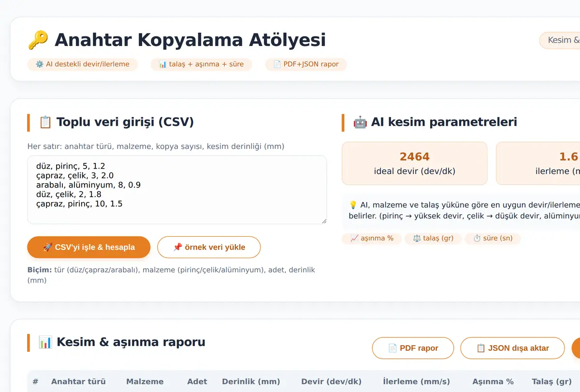Click the 'Devir (dev/dk)' column header
The width and height of the screenshot is (580, 392).
(x=332, y=381)
